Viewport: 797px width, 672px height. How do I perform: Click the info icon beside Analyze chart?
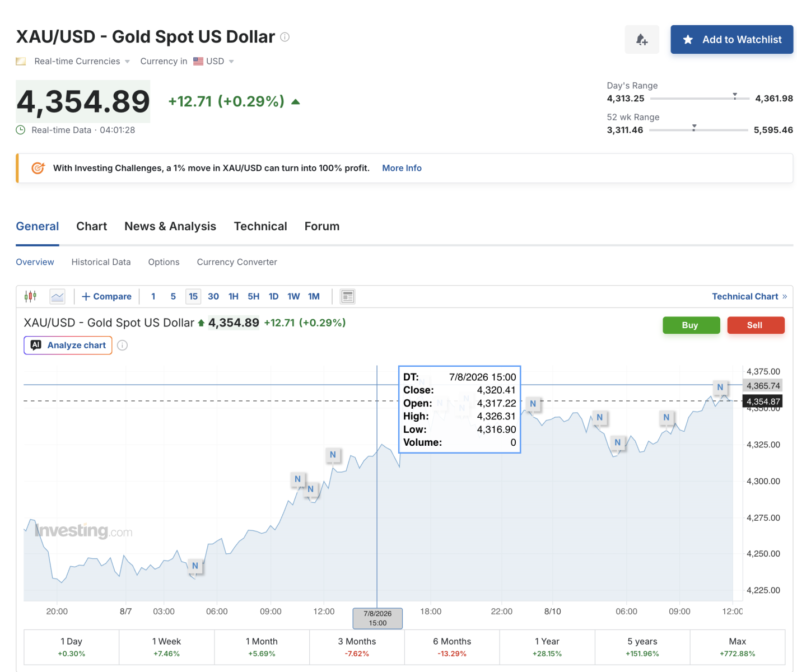tap(122, 346)
